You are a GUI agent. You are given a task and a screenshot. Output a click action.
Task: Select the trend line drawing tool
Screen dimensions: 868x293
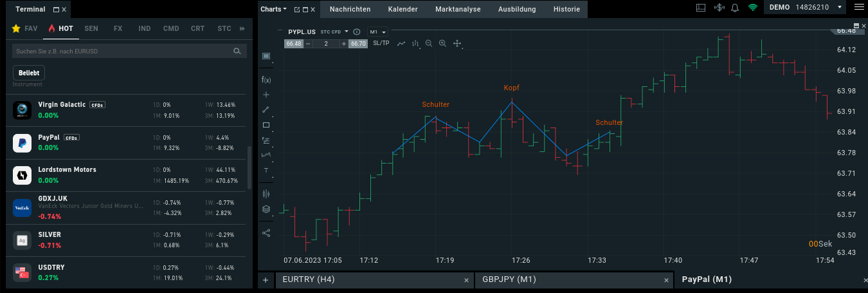pos(266,109)
